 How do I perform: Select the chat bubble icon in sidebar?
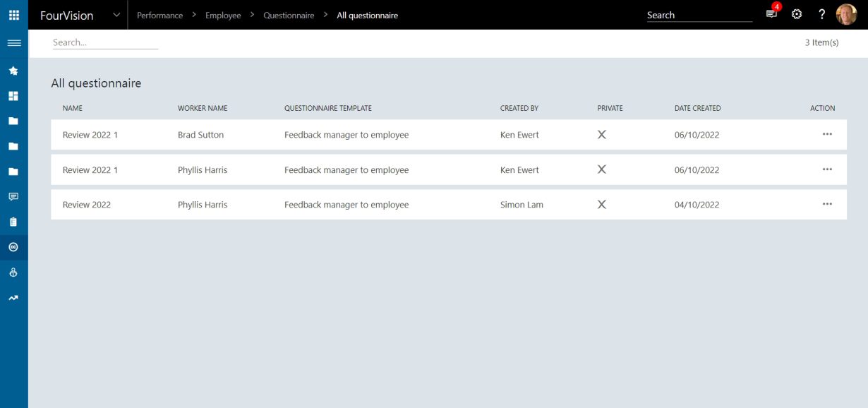coord(13,197)
